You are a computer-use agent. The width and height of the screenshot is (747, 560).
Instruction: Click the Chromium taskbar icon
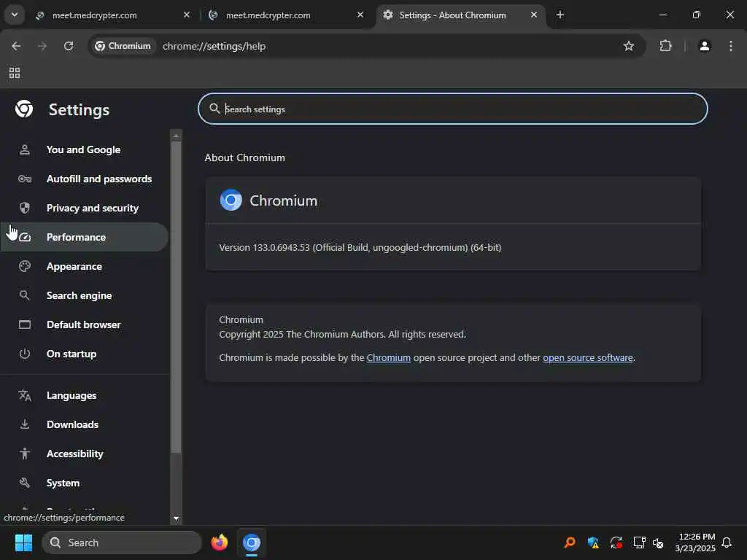[x=252, y=542]
